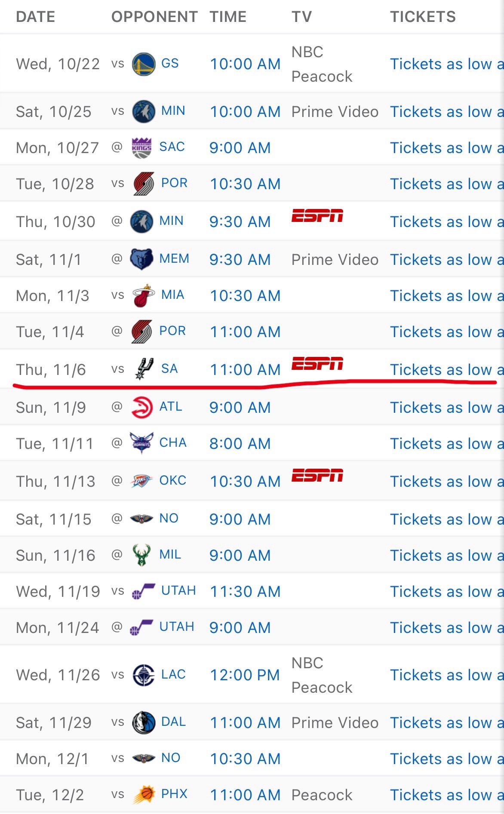Click the Atlanta Hawks logo
Viewport: 504px width, 814px height.
coord(141,407)
